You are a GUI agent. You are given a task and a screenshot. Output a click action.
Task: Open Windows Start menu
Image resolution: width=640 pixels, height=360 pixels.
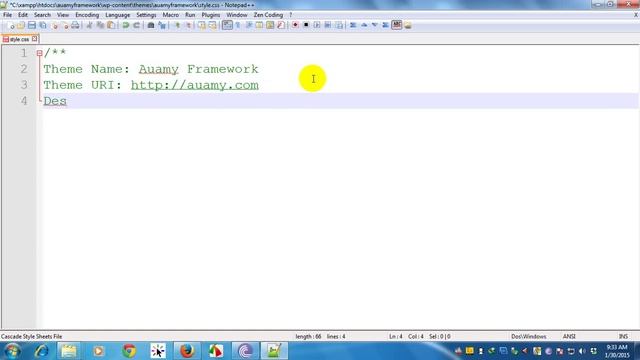click(12, 351)
